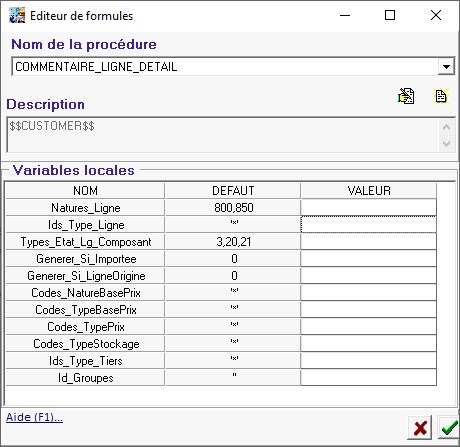Open the procedure name dropdown arrow

point(446,67)
